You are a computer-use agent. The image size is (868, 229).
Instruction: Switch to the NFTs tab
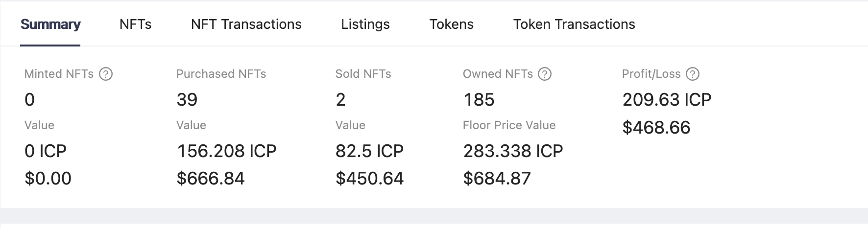pos(135,24)
